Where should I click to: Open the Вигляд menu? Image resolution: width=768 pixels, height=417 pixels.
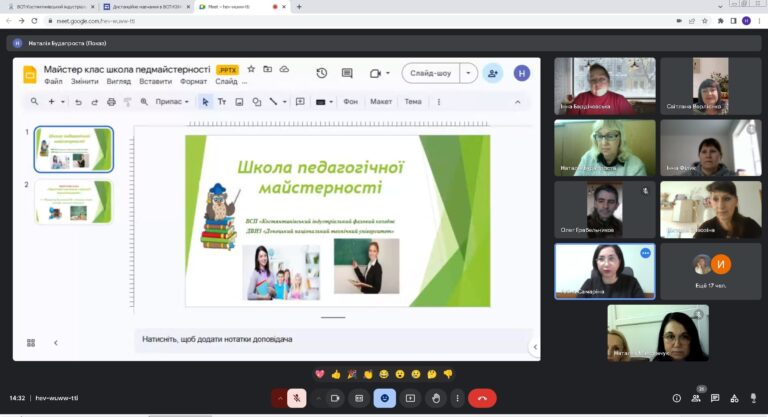[x=119, y=81]
